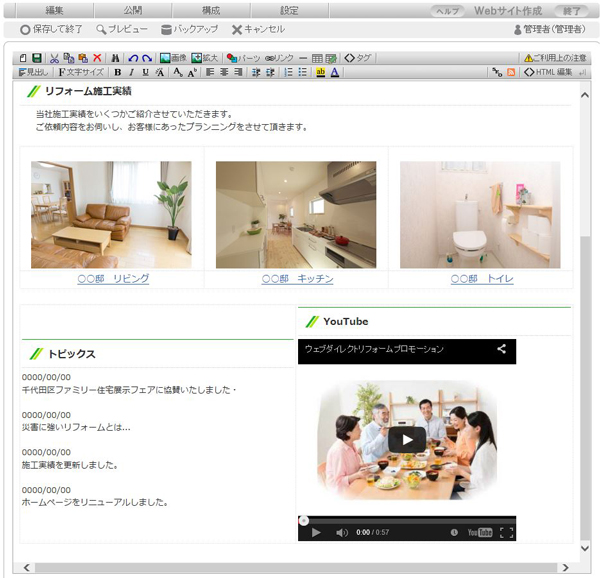Click the タグ tag button
Image resolution: width=600 pixels, height=578 pixels.
click(358, 58)
